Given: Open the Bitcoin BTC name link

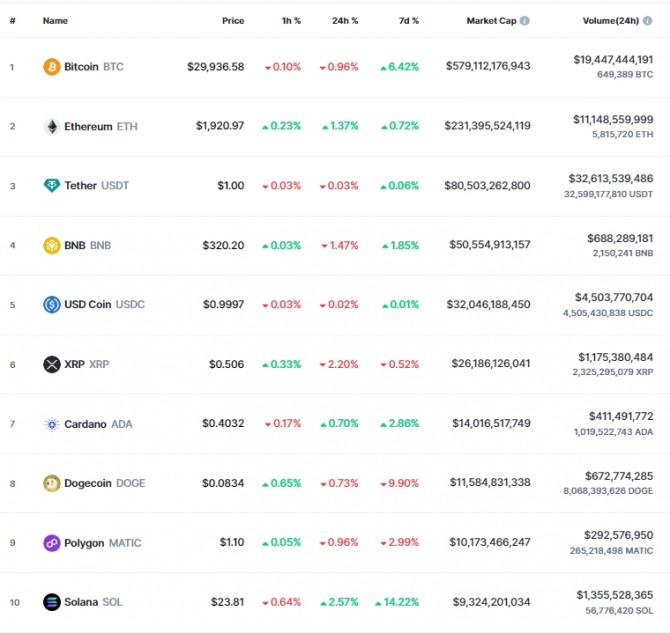Looking at the screenshot, I should click(93, 67).
